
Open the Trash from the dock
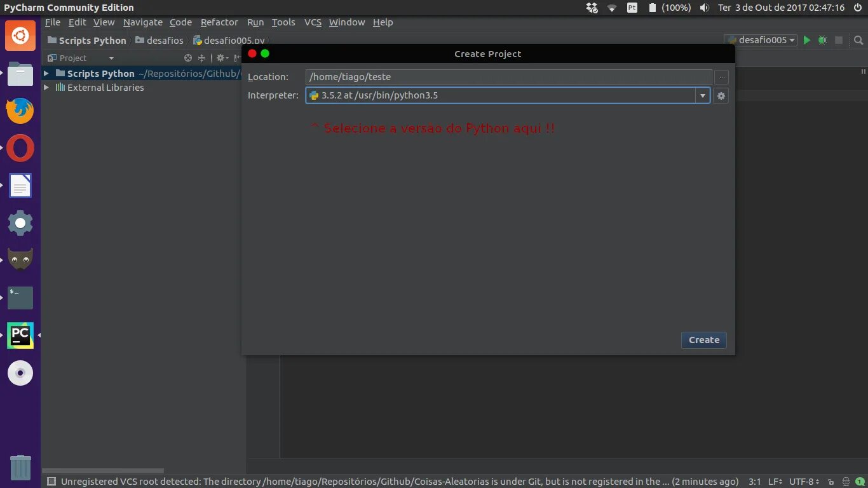(x=20, y=467)
